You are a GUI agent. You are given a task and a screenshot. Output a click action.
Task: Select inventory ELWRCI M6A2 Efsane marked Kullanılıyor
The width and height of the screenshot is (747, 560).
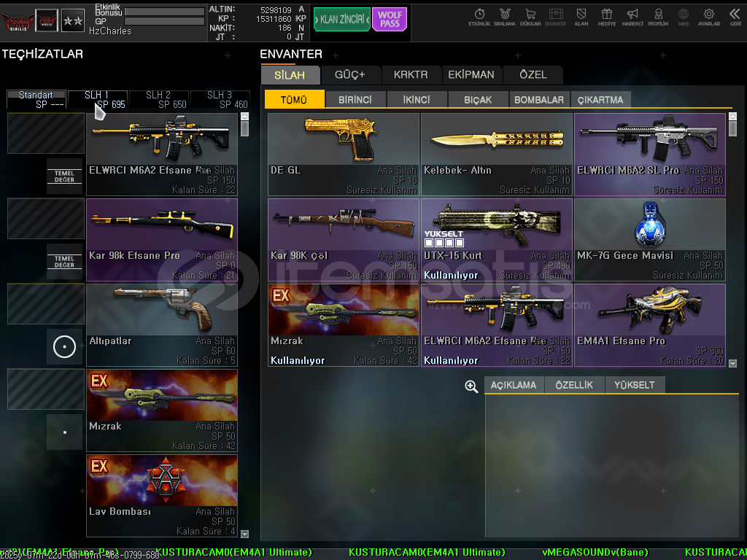tap(496, 325)
